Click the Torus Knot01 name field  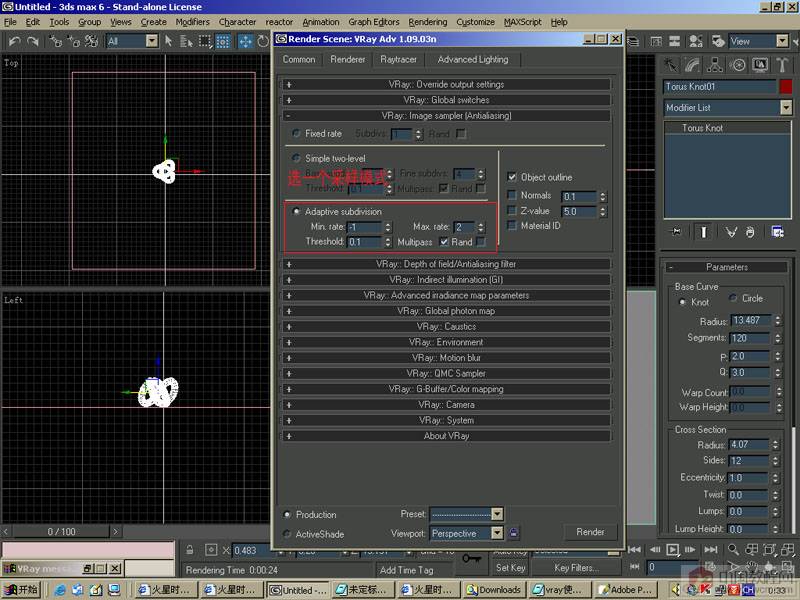tap(719, 87)
